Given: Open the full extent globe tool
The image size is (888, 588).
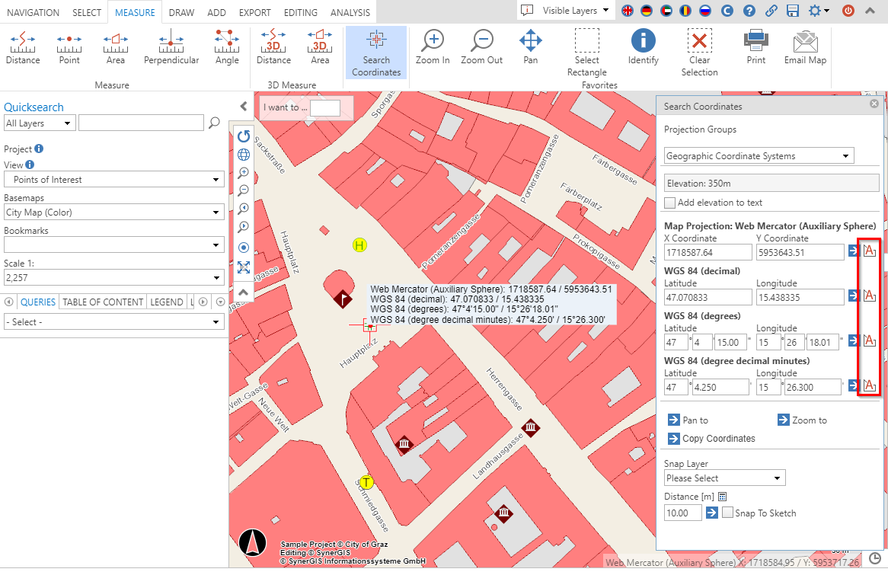Looking at the screenshot, I should [244, 155].
